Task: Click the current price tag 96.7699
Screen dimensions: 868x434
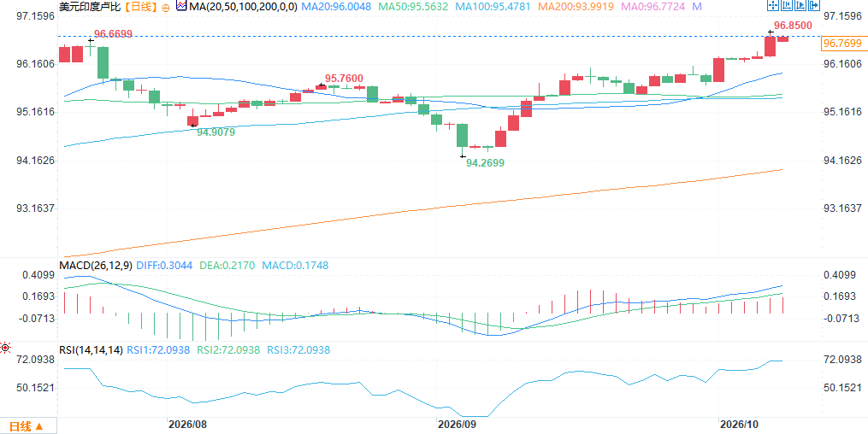Action: coord(843,43)
